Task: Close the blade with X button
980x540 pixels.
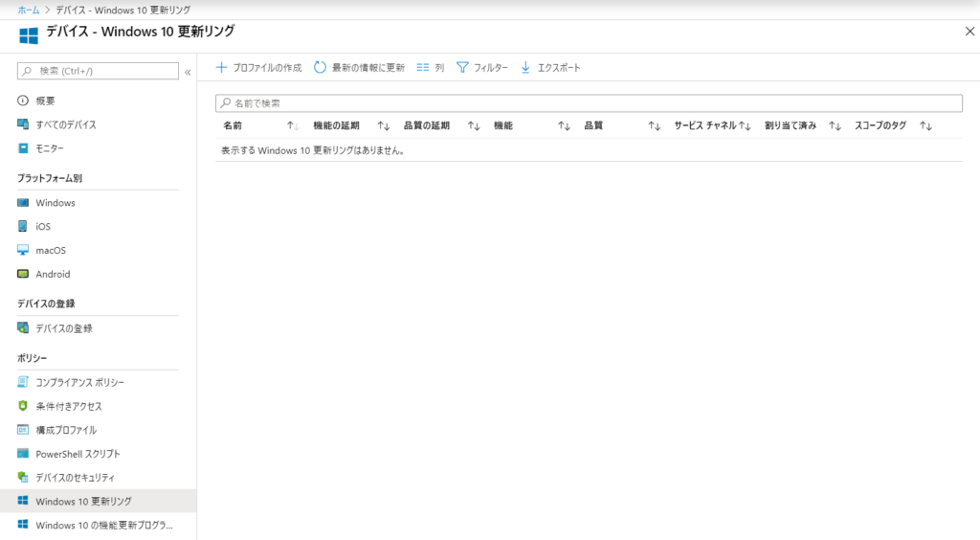Action: pos(969,32)
